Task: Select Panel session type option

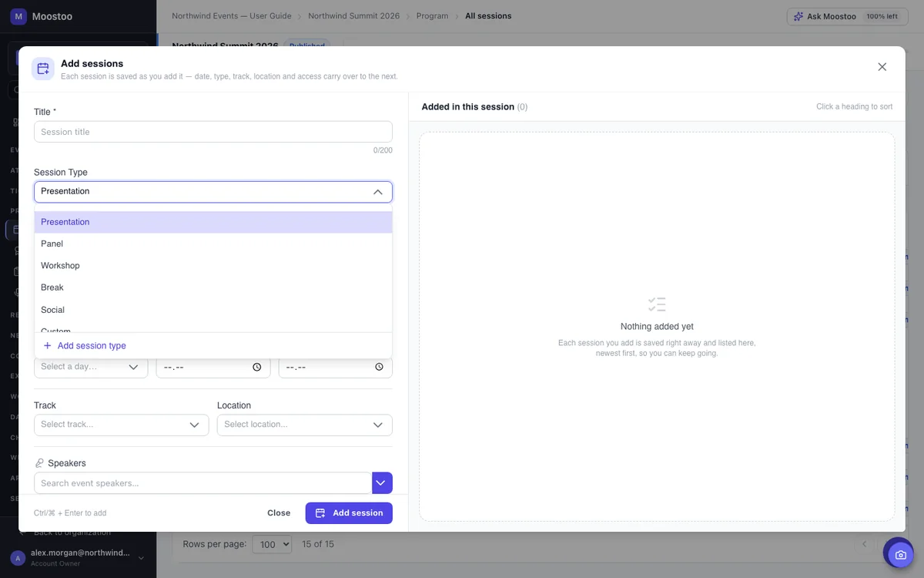Action: coord(213,244)
